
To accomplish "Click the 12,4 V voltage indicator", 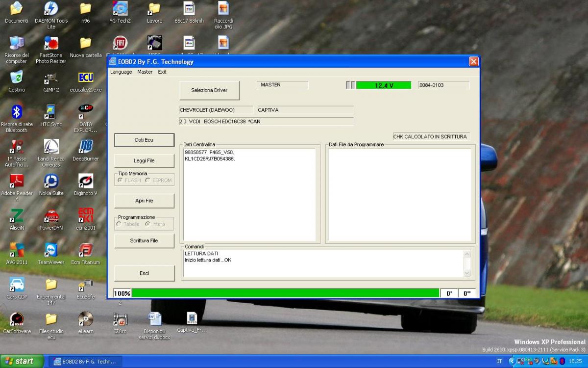I will click(x=384, y=85).
